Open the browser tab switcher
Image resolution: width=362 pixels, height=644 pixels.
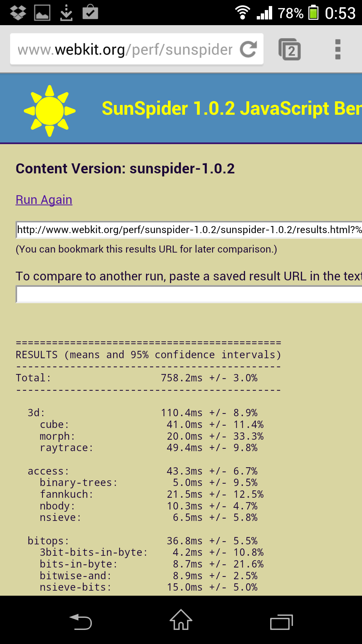[290, 50]
